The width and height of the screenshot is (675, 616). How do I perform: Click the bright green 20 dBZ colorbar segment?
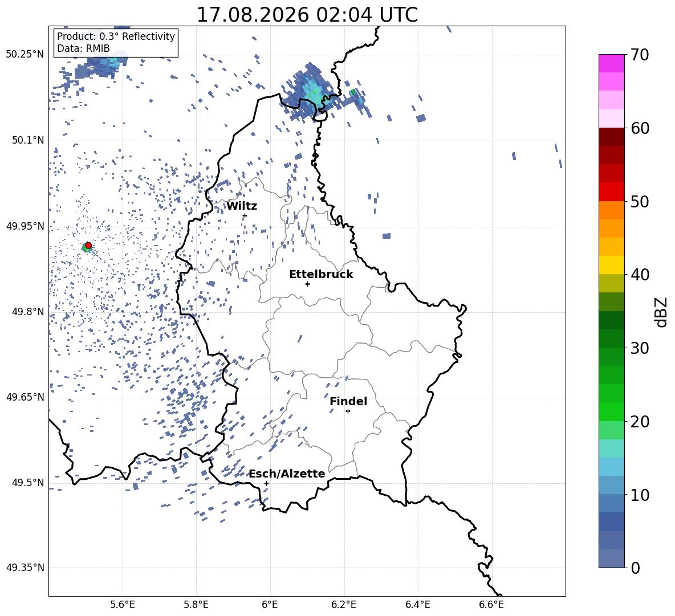point(611,411)
